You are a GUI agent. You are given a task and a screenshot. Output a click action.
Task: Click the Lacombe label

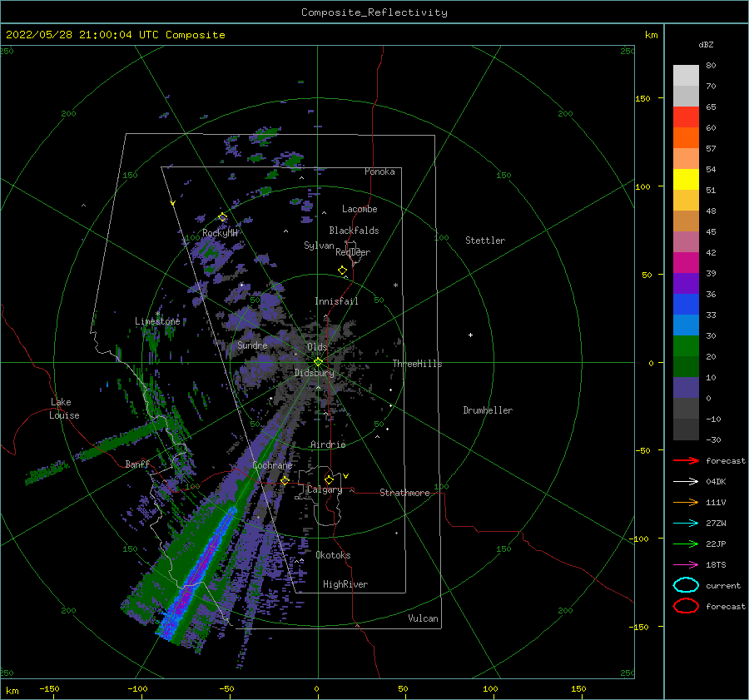[360, 209]
